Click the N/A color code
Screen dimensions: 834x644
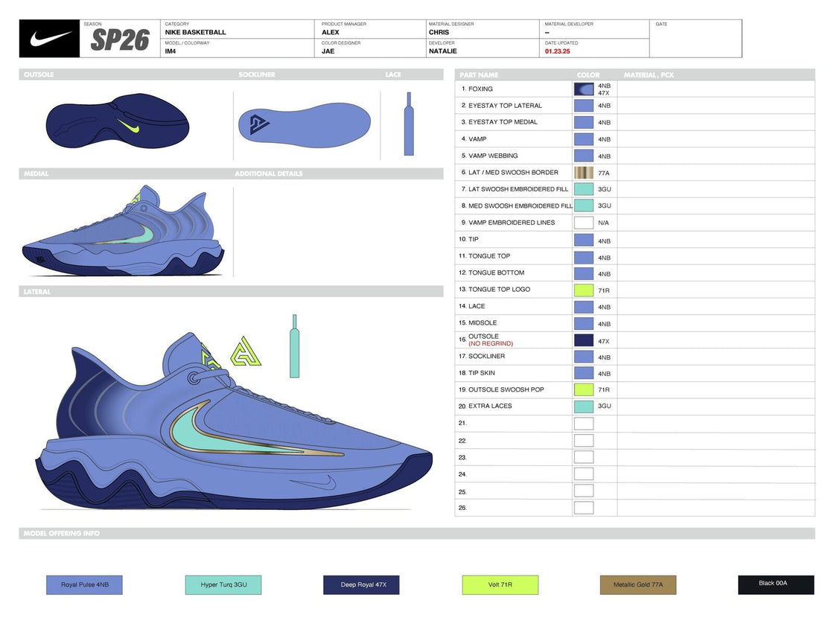click(x=603, y=223)
